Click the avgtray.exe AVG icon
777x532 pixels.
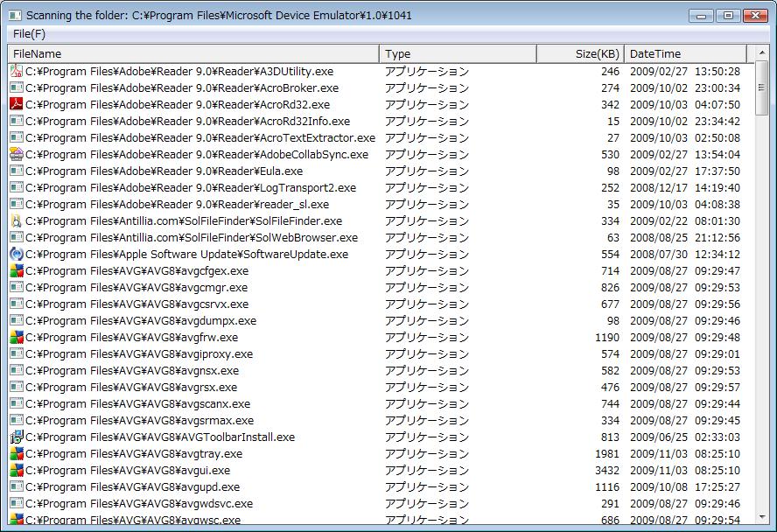point(17,454)
